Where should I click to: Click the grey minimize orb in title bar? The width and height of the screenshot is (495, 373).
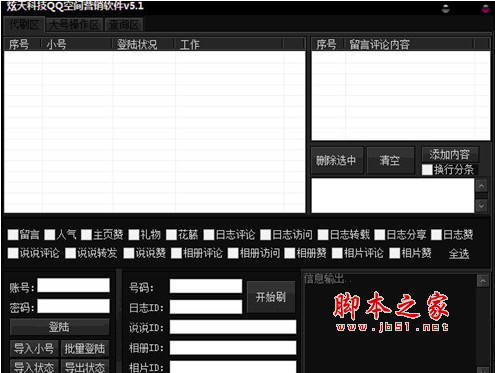[x=445, y=9]
